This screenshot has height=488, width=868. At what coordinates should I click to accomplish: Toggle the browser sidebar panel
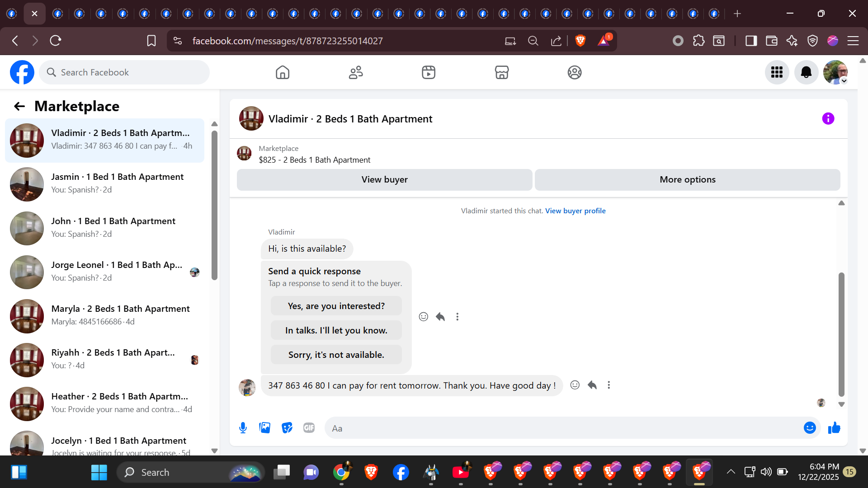(x=751, y=41)
